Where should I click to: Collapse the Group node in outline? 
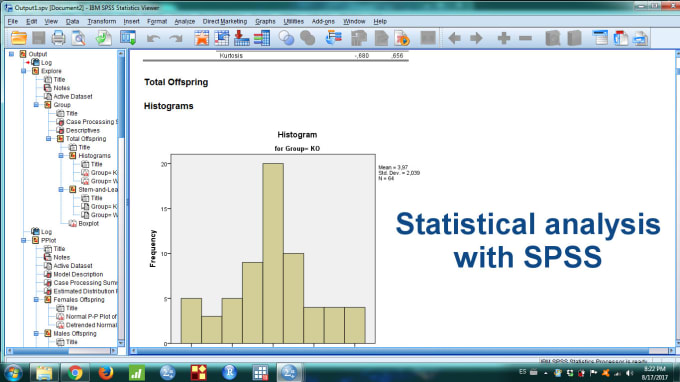coord(36,105)
